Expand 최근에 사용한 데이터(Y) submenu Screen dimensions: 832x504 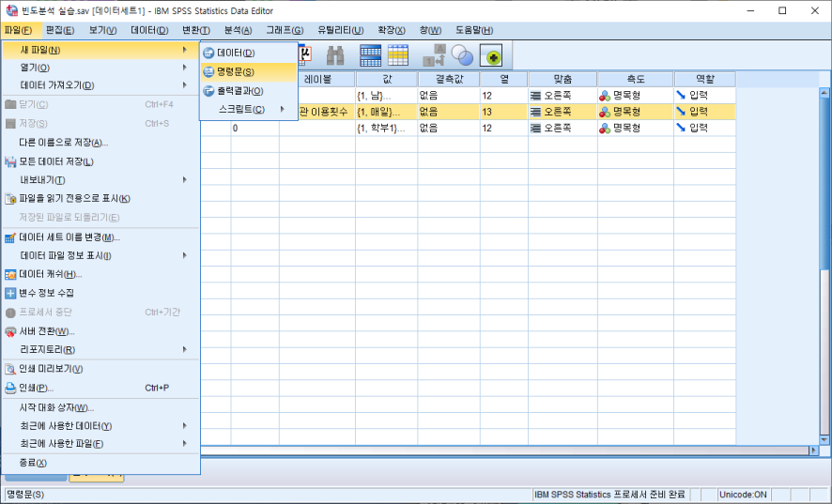(100, 426)
